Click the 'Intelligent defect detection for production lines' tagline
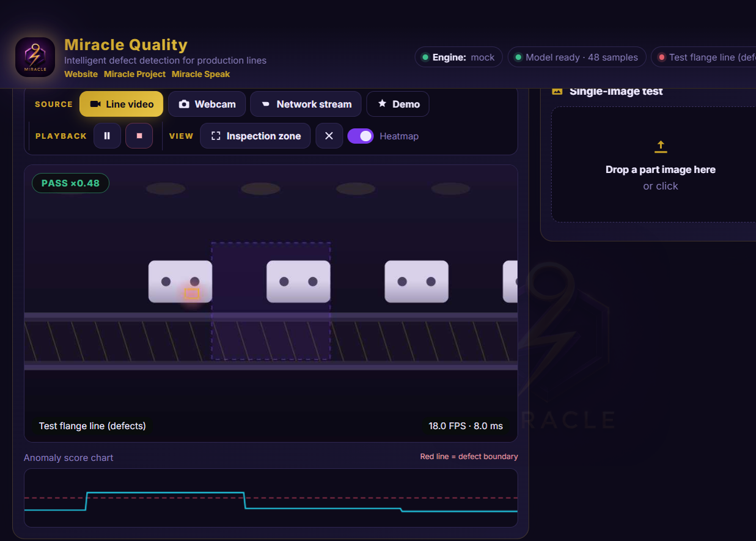This screenshot has height=541, width=756. tap(165, 61)
